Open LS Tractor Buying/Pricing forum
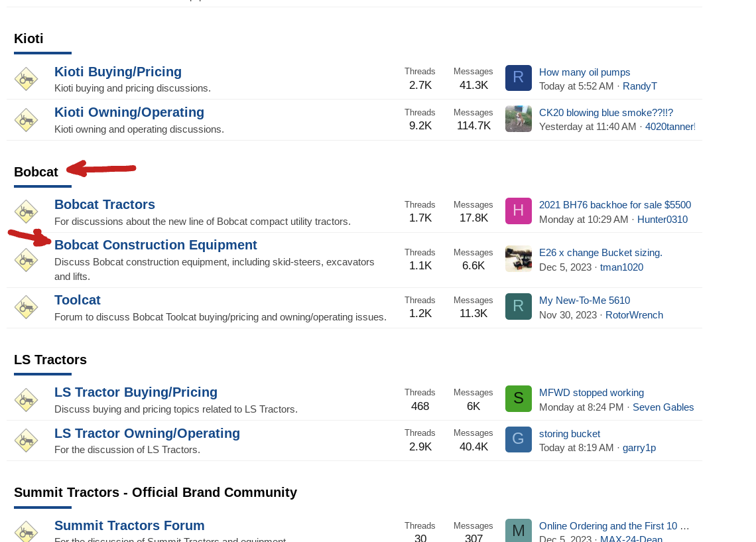This screenshot has height=542, width=756. pos(136,392)
